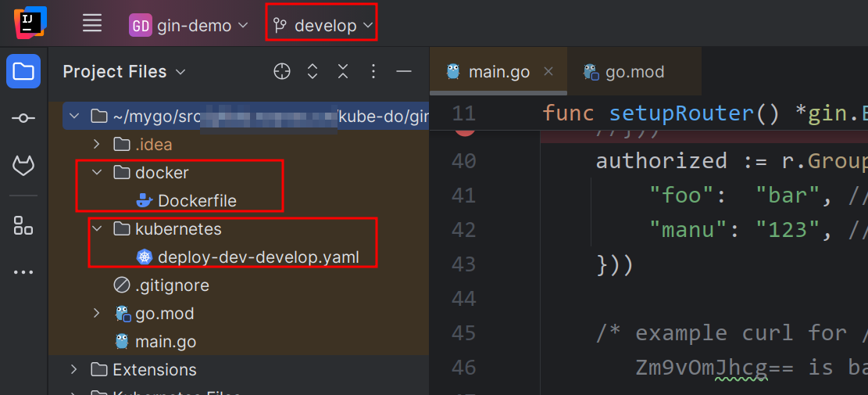Screen dimensions: 868x395
Task: Click the Expand All icon in the project panel
Action: (313, 72)
